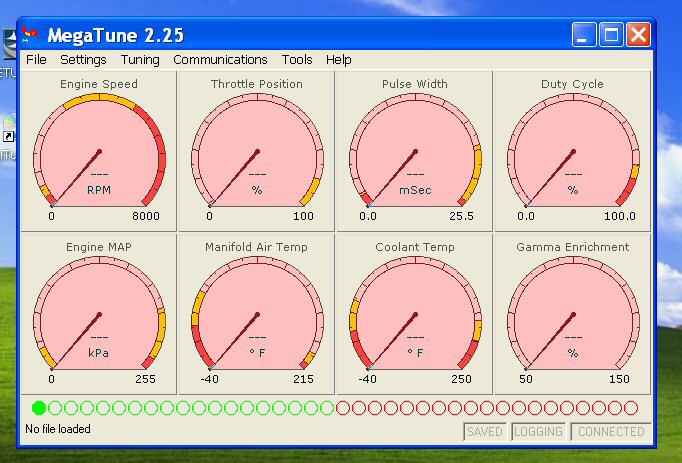682x463 pixels.
Task: Expand the Tuning menu
Action: (140, 60)
